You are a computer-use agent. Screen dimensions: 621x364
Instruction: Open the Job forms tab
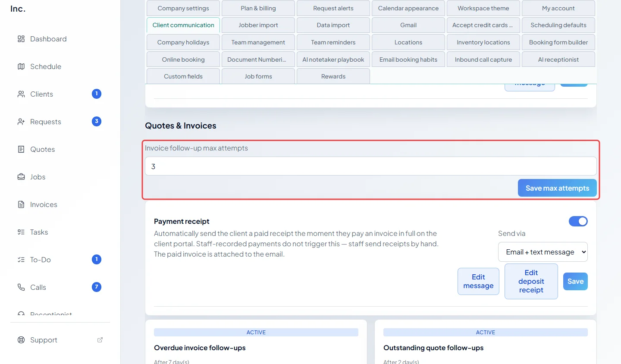tap(258, 76)
